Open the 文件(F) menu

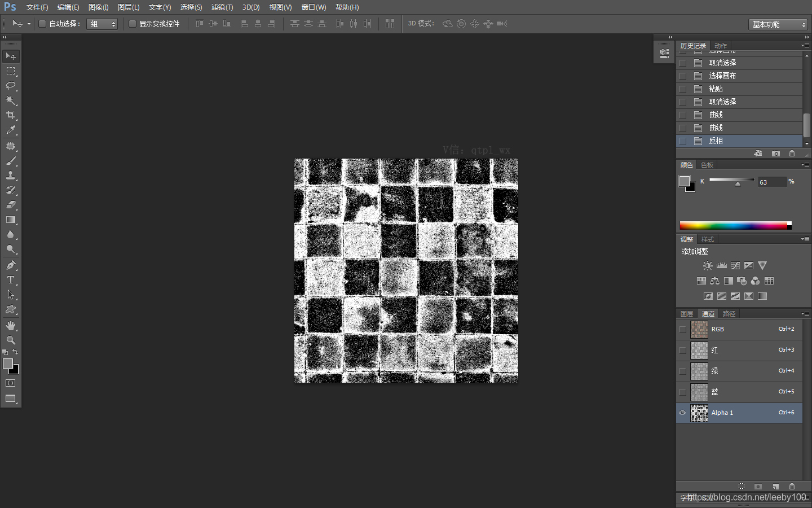(x=37, y=7)
